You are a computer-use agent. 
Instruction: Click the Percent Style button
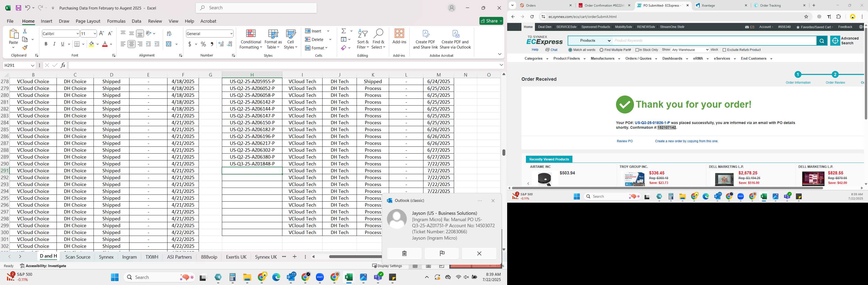click(x=203, y=44)
